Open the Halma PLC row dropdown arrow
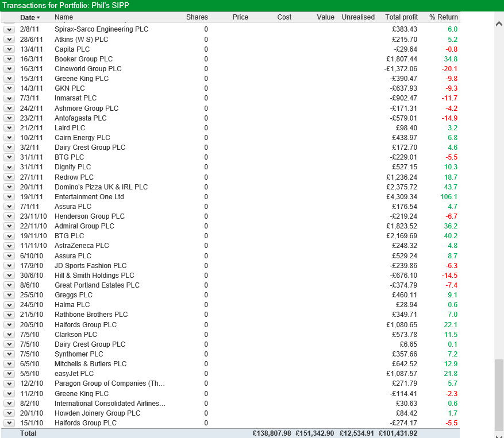 pyautogui.click(x=9, y=305)
